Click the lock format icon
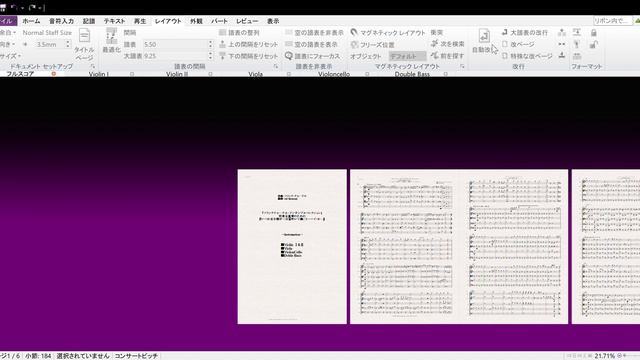 point(594,32)
